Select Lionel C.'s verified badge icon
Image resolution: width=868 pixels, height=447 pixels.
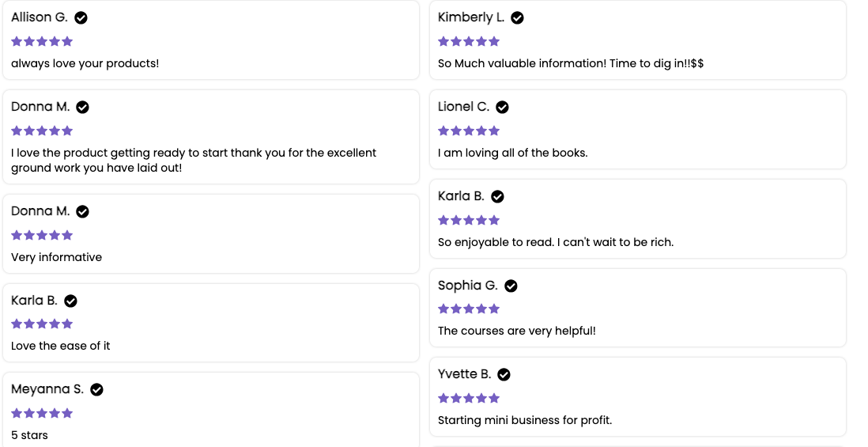tap(502, 107)
